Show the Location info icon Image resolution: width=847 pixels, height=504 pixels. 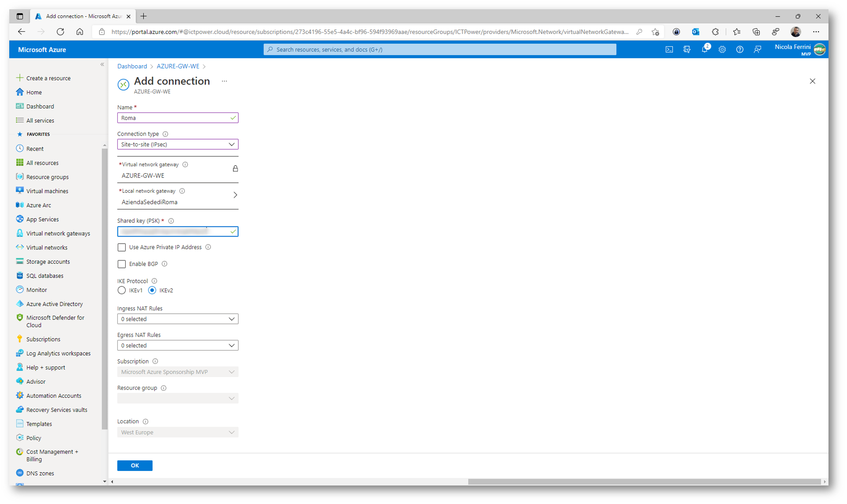[145, 422]
